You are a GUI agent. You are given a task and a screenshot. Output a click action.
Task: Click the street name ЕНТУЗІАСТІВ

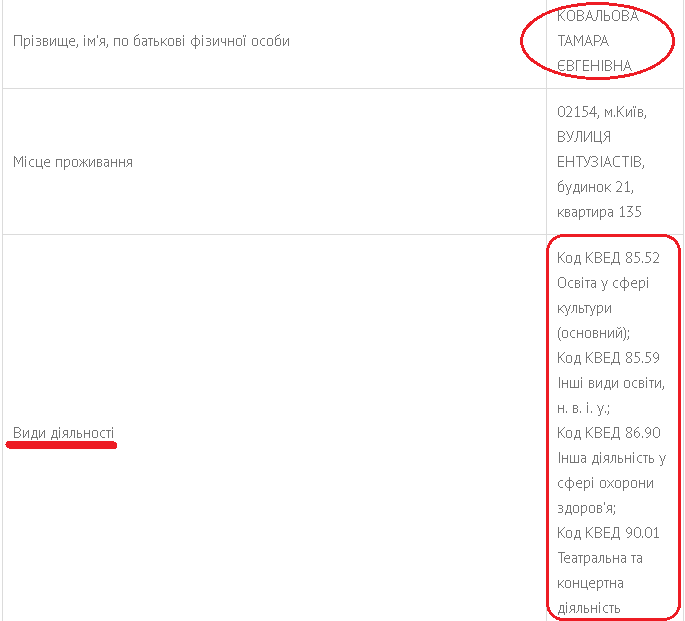(601, 162)
